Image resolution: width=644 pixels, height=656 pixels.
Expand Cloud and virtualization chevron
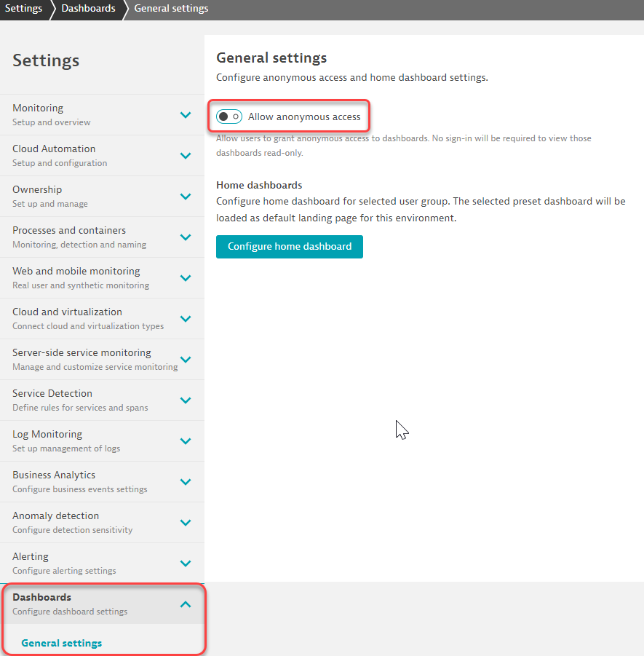click(186, 319)
